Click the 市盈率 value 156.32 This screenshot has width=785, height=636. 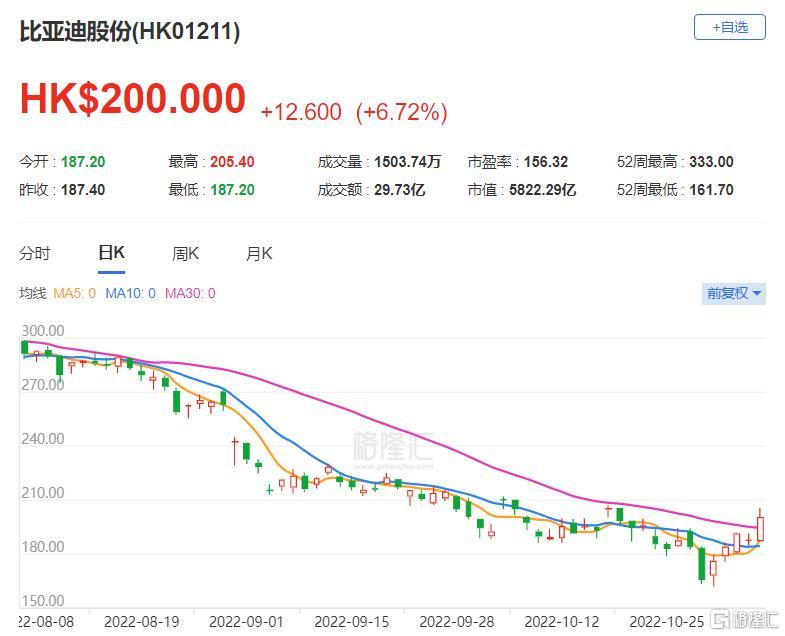546,162
